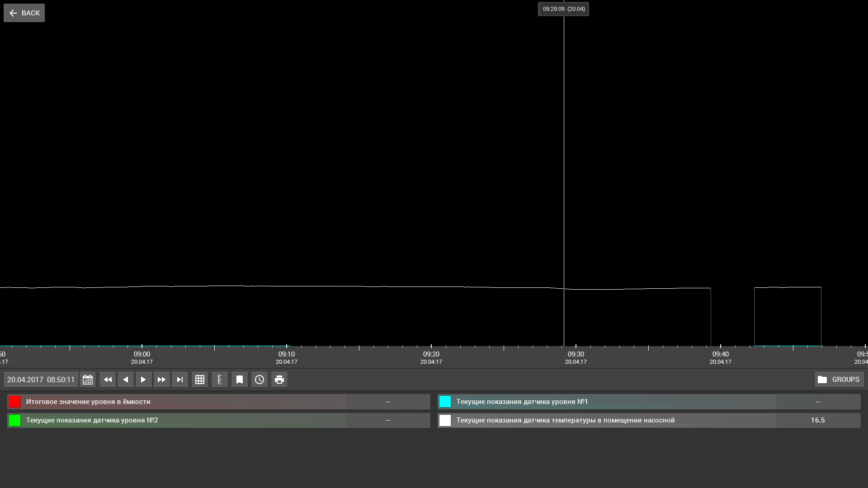This screenshot has width=868, height=488.
Task: Click the date and time field
Action: 41,380
